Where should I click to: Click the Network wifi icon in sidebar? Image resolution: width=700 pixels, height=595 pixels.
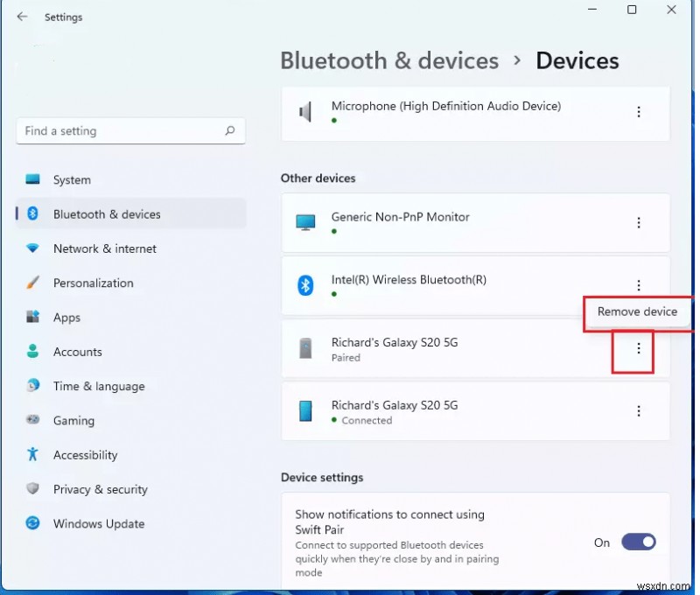click(x=32, y=248)
